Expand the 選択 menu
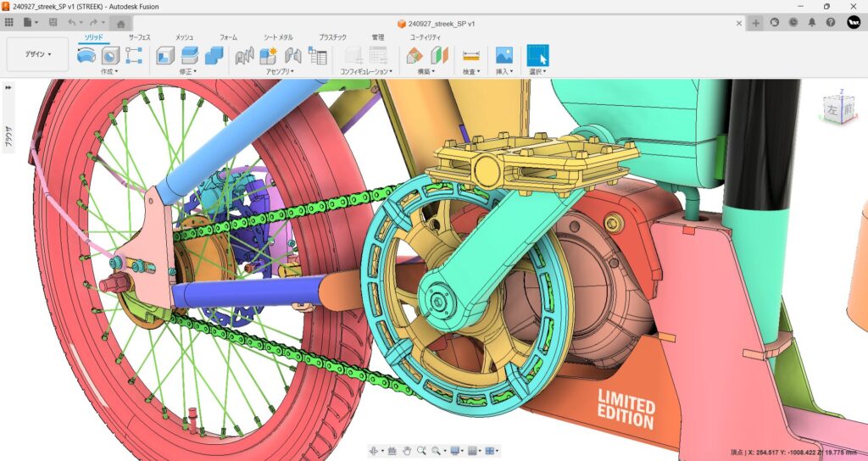The height and width of the screenshot is (461, 868). (537, 71)
